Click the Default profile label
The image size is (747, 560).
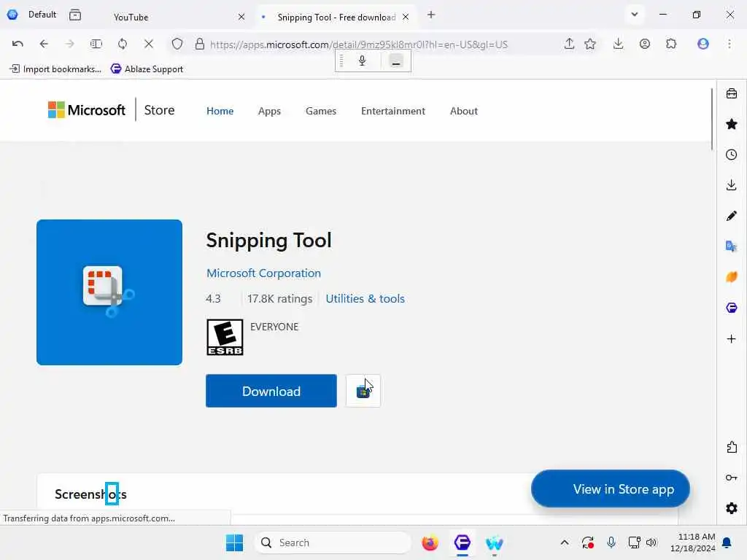pos(42,15)
